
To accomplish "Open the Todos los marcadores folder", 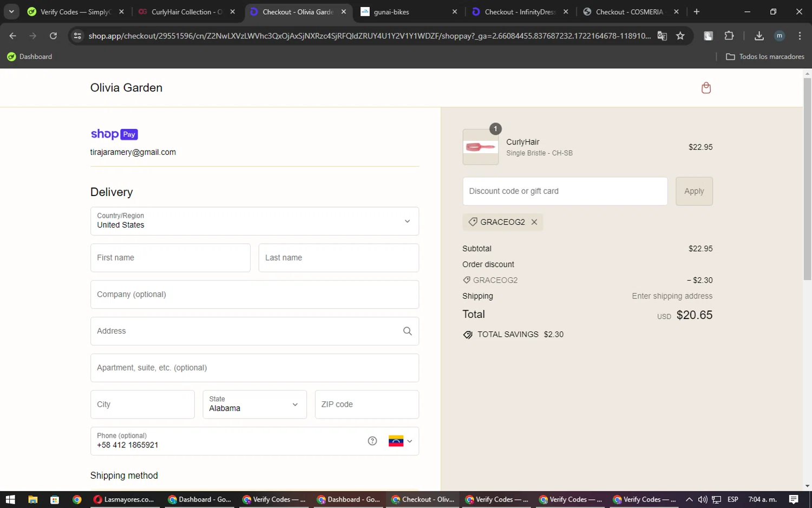I will pos(765,57).
